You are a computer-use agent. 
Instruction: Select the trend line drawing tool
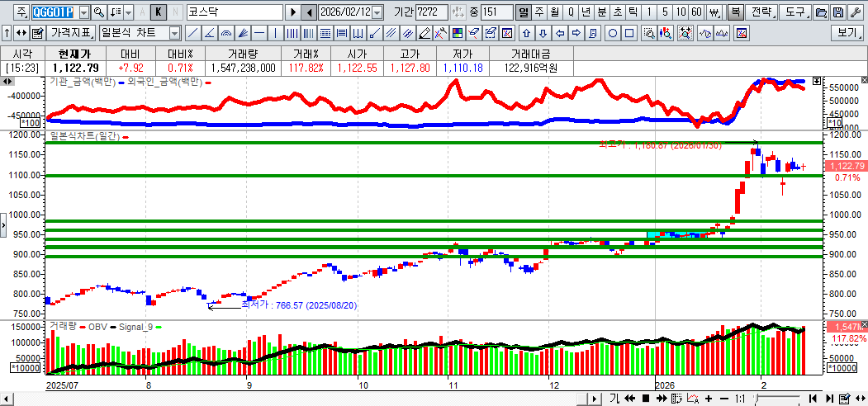(192, 33)
